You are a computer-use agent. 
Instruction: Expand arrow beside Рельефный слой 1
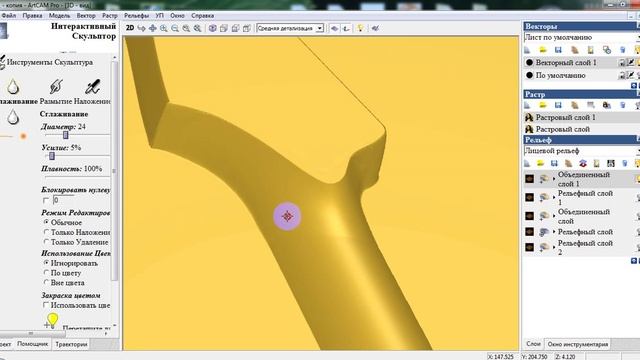click(554, 198)
